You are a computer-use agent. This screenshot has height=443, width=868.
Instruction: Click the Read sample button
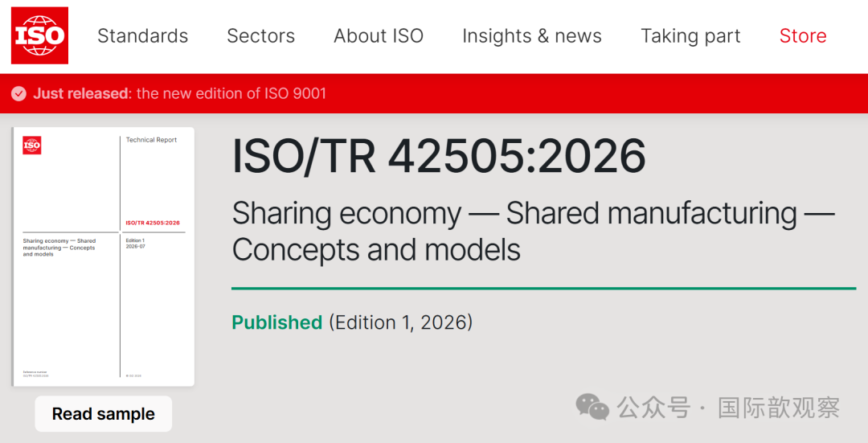point(104,413)
